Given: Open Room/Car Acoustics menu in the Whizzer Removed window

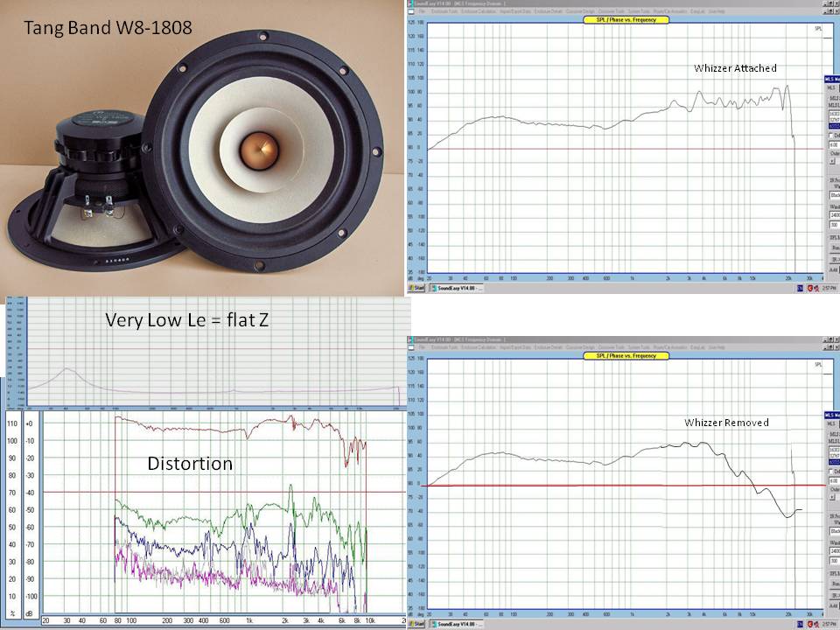Looking at the screenshot, I should click(670, 347).
